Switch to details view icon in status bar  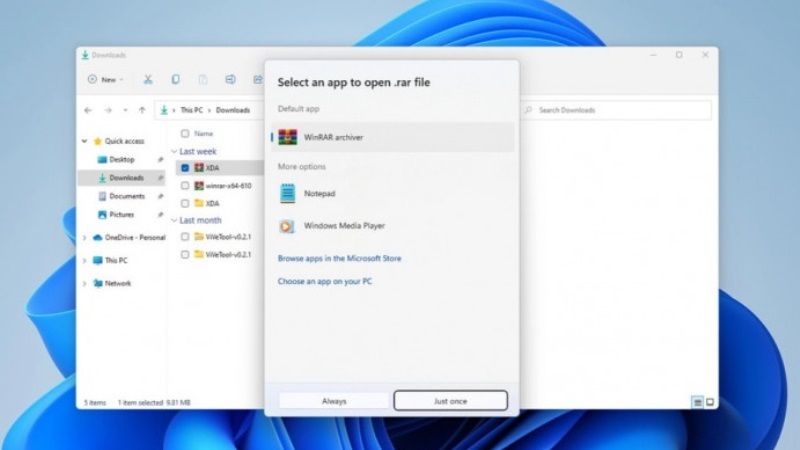click(697, 403)
